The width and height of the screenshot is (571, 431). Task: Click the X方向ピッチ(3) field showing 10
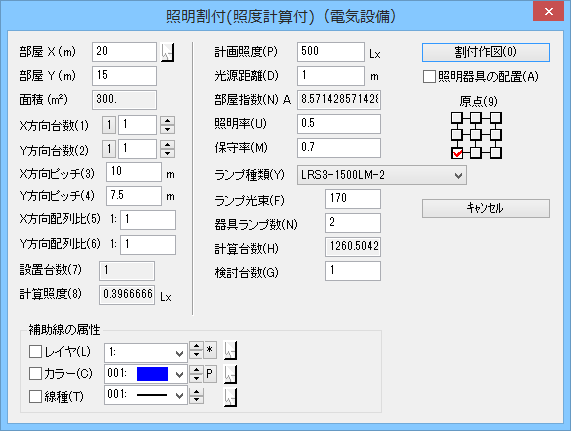tap(134, 172)
